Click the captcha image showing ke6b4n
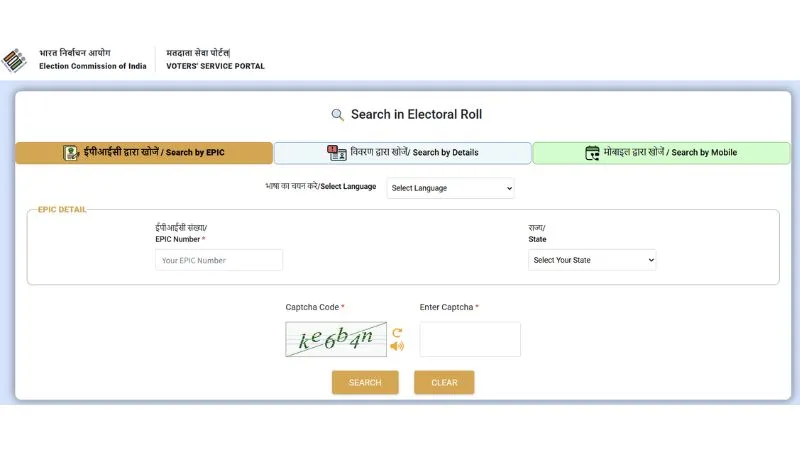Screen dimensions: 800x450 (x=335, y=339)
